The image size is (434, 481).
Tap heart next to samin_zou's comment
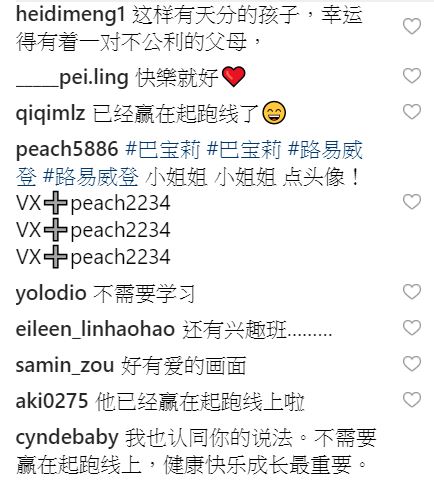(x=412, y=364)
